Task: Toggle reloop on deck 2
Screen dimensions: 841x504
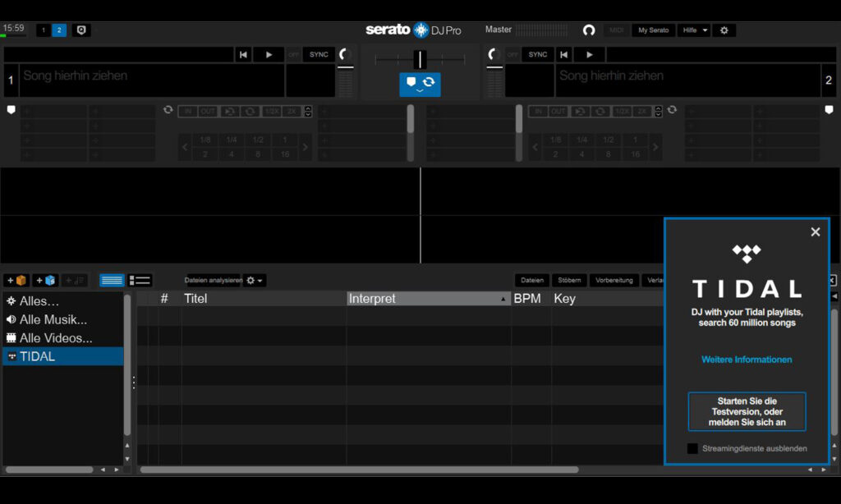Action: 580,112
